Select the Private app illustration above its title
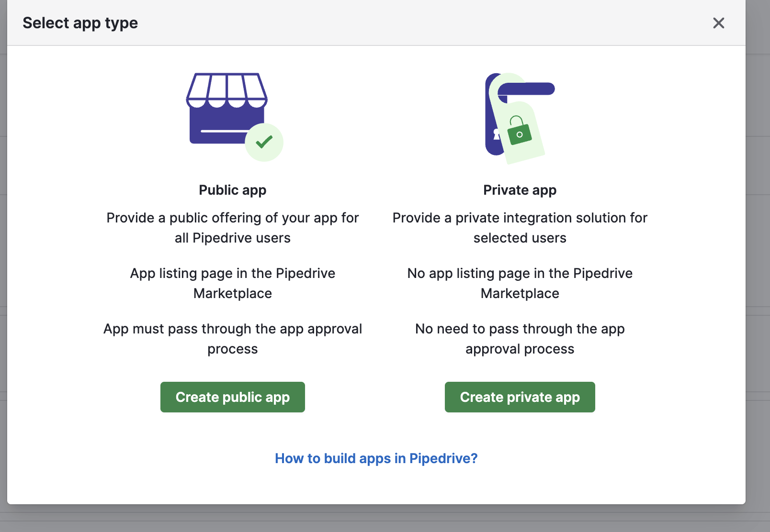770x532 pixels. [x=520, y=115]
